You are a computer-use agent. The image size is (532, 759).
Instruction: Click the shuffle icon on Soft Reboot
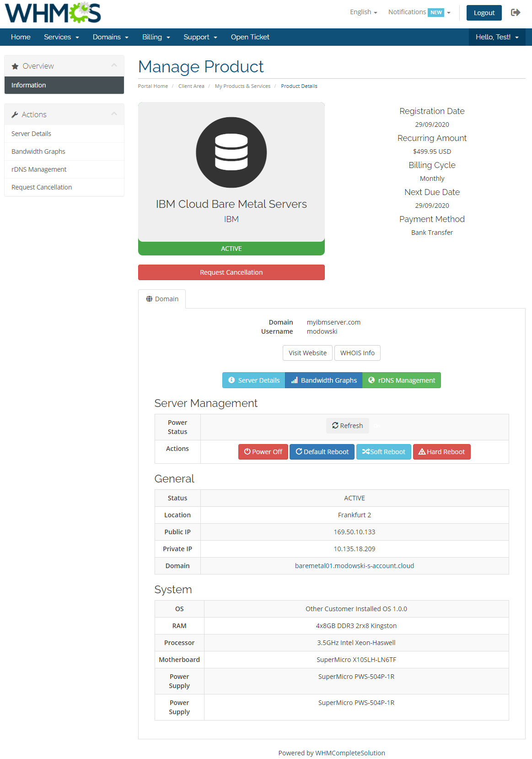click(x=366, y=451)
